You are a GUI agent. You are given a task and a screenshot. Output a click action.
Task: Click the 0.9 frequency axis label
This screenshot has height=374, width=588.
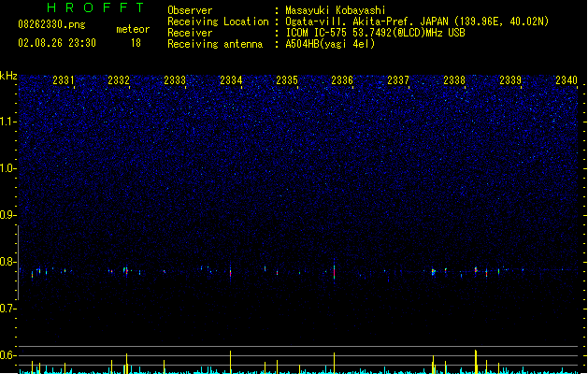pos(7,215)
